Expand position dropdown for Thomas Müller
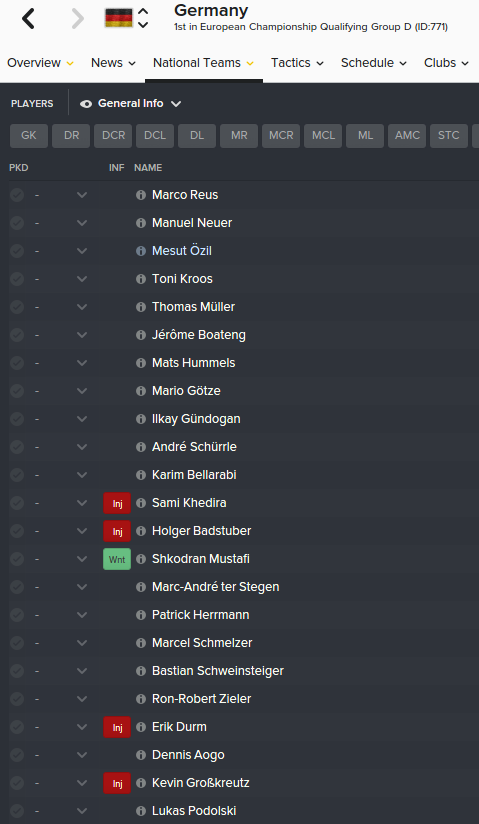Image resolution: width=479 pixels, height=824 pixels. pos(81,307)
